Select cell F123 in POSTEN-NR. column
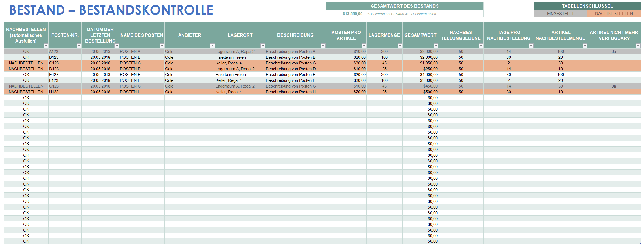644x247 pixels. pyautogui.click(x=65, y=80)
